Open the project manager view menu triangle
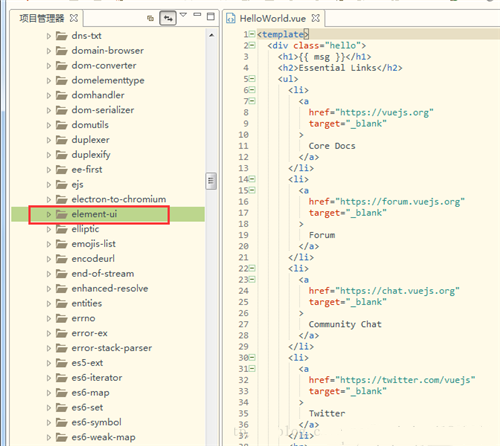500x446 pixels. 183,15
